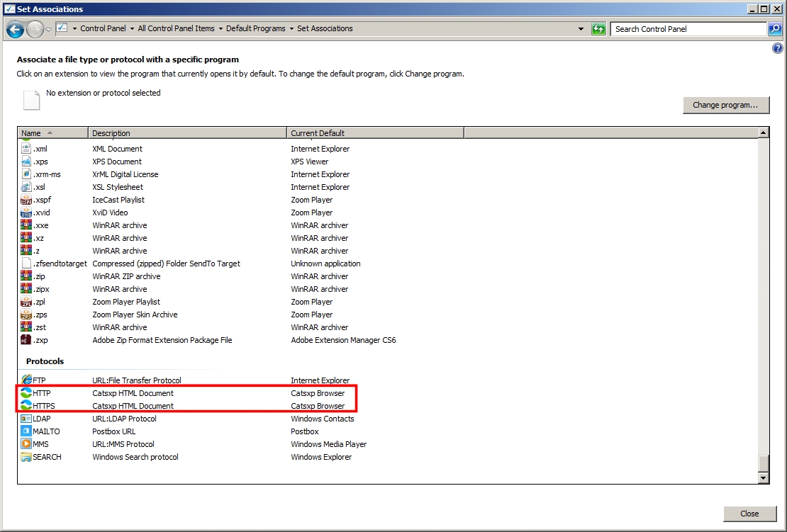Select 'Windows Contacts' default text
Image resolution: width=787 pixels, height=532 pixels.
click(322, 419)
